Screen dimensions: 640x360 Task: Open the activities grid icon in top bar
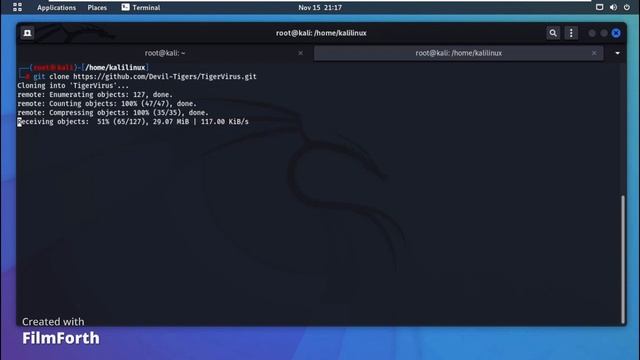pos(17,7)
